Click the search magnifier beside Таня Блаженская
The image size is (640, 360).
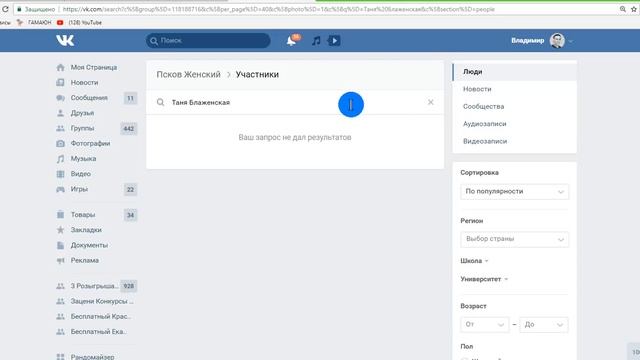click(160, 102)
